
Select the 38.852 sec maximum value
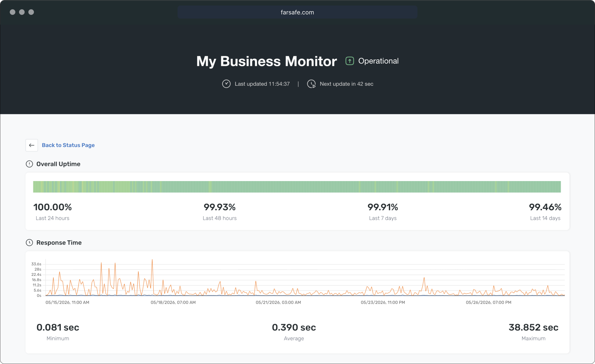point(533,327)
